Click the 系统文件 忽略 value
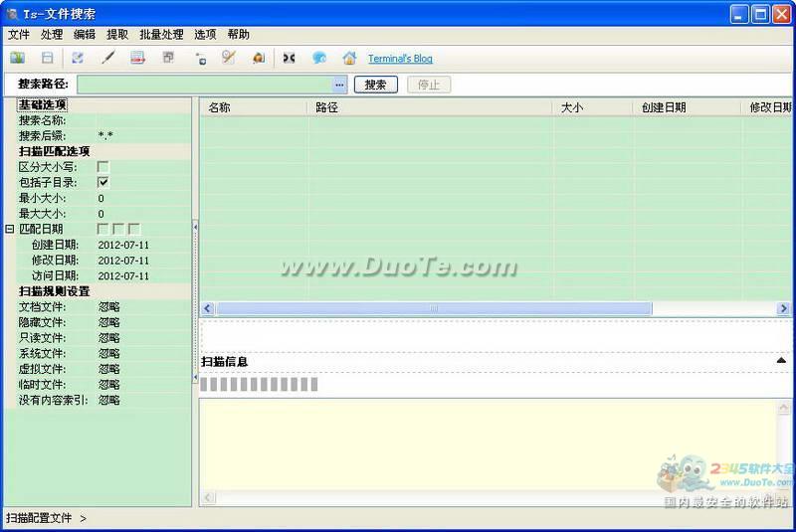The image size is (796, 532). click(109, 353)
